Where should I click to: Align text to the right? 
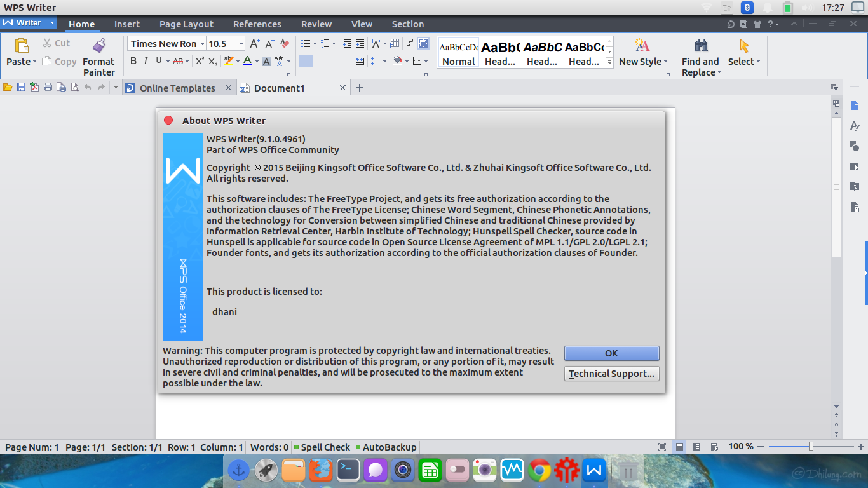pyautogui.click(x=332, y=61)
